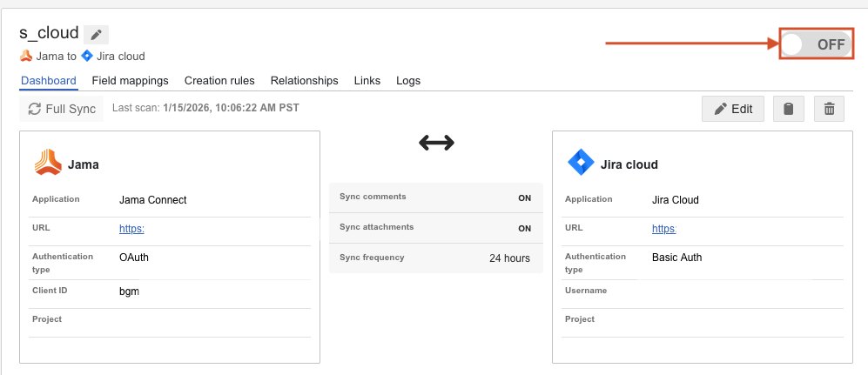View the Logs tab
Image resolution: width=868 pixels, height=375 pixels.
coord(408,81)
